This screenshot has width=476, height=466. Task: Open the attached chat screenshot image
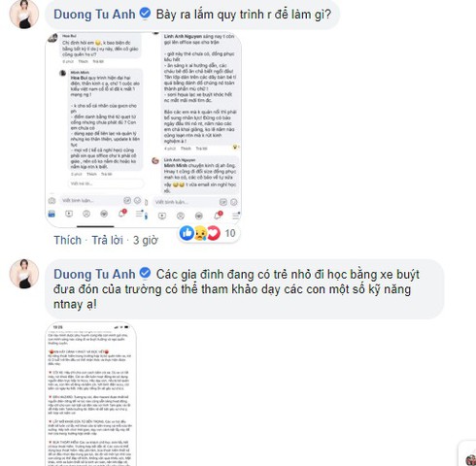coord(144,129)
